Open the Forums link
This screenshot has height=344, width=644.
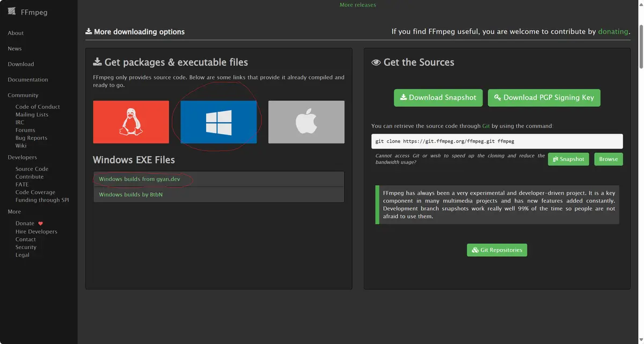[x=25, y=130]
